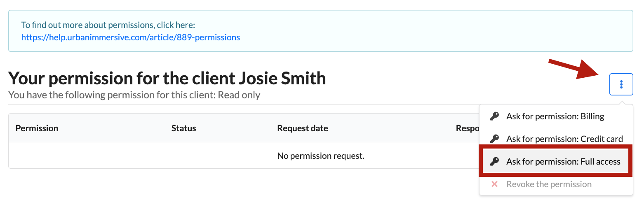Open the help.urbanimmersive.com permissions article link
This screenshot has height=223, width=644.
tap(130, 37)
